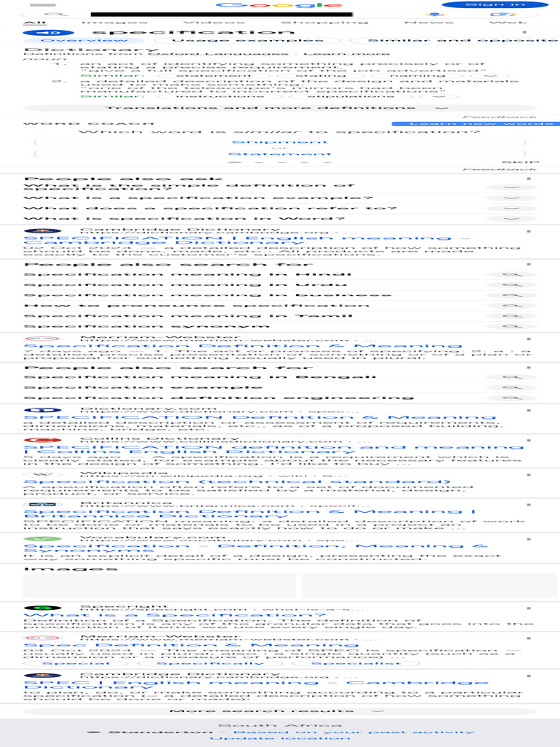The width and height of the screenshot is (560, 747).
Task: Click search icon beside 'Specification definition engineering'
Action: pos(511,398)
